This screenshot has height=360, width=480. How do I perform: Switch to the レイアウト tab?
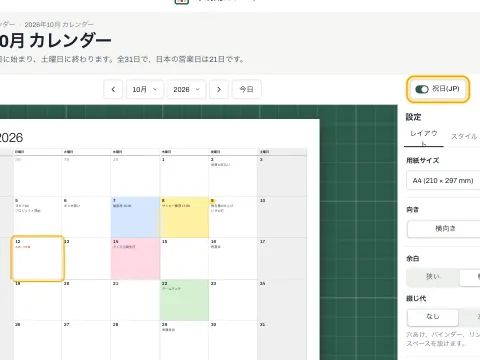pos(424,138)
